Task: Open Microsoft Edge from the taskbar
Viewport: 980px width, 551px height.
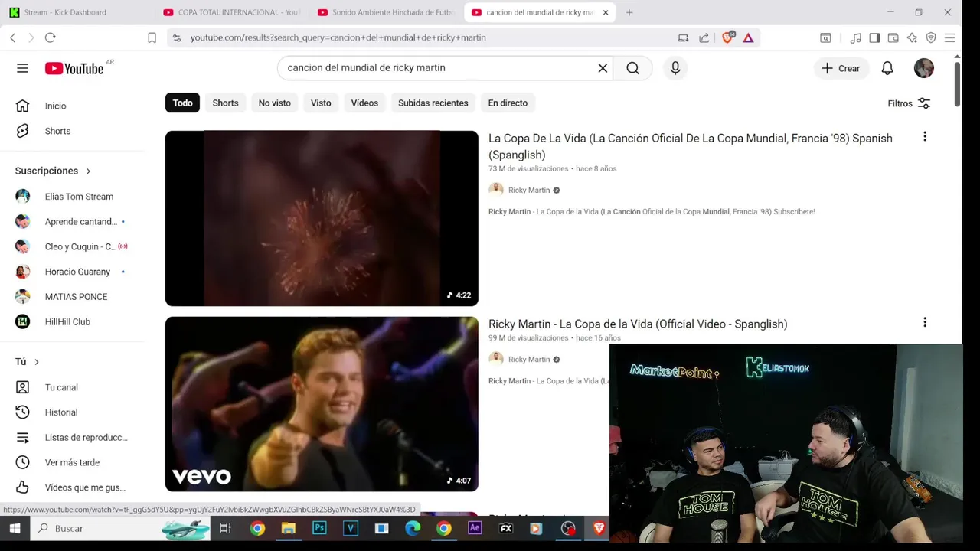Action: coord(413,528)
